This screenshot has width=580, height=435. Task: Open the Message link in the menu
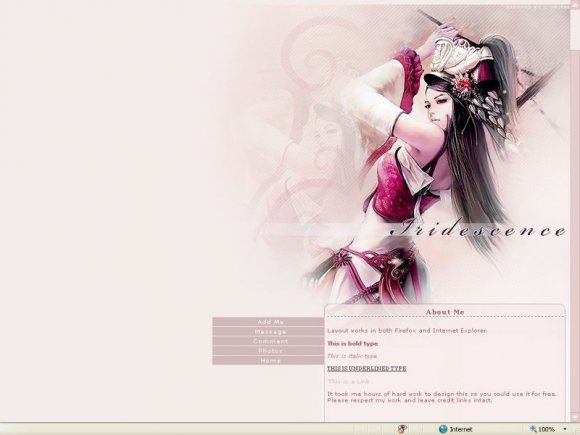(269, 332)
